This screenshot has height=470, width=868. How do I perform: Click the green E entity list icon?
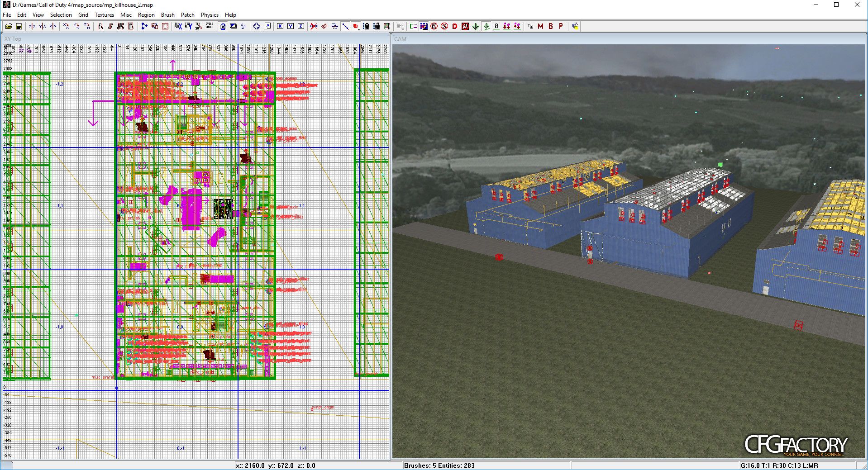pos(413,26)
